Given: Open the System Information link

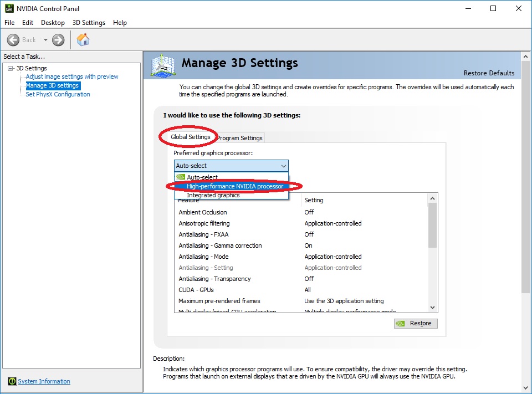Looking at the screenshot, I should 44,381.
